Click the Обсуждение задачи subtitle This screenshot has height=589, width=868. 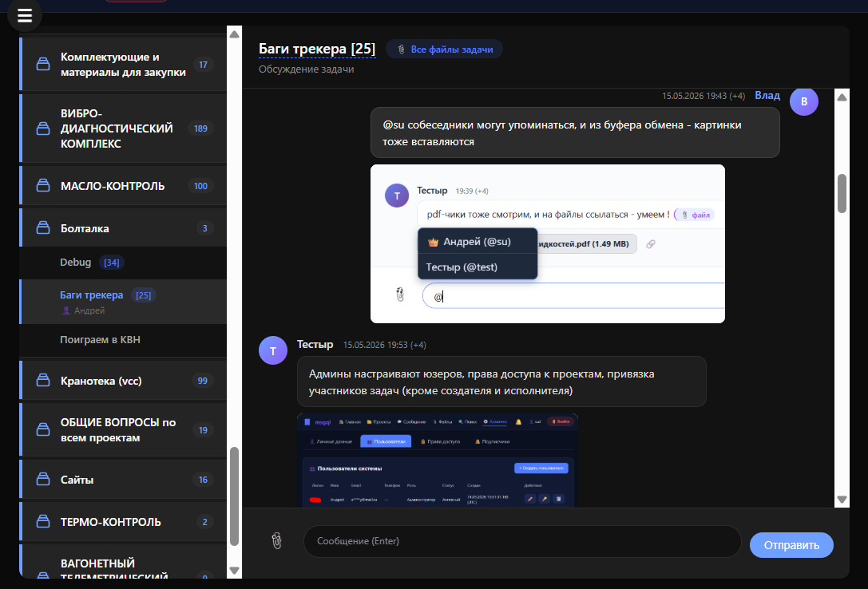(306, 69)
